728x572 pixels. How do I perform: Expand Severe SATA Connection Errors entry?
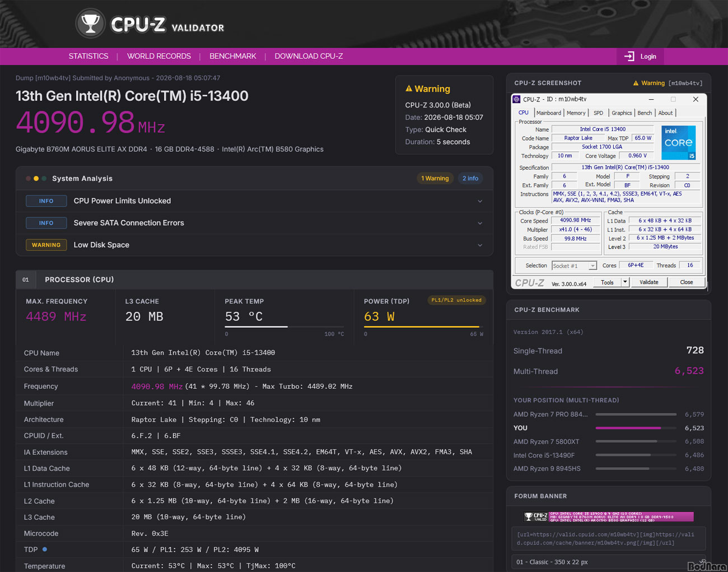point(254,223)
